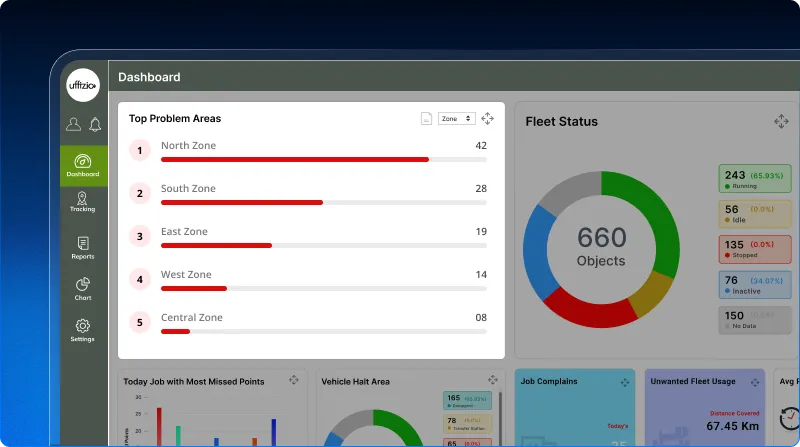
Task: Click rank badge 4
Action: pos(140,279)
